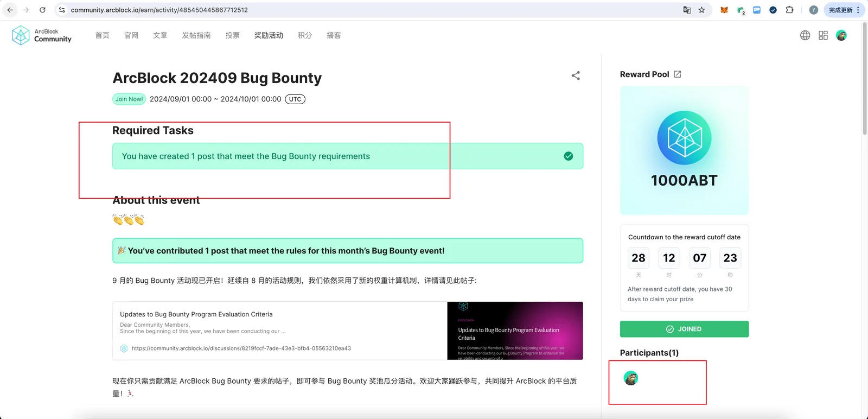Click the 'Participants(1)' heading

[649, 353]
